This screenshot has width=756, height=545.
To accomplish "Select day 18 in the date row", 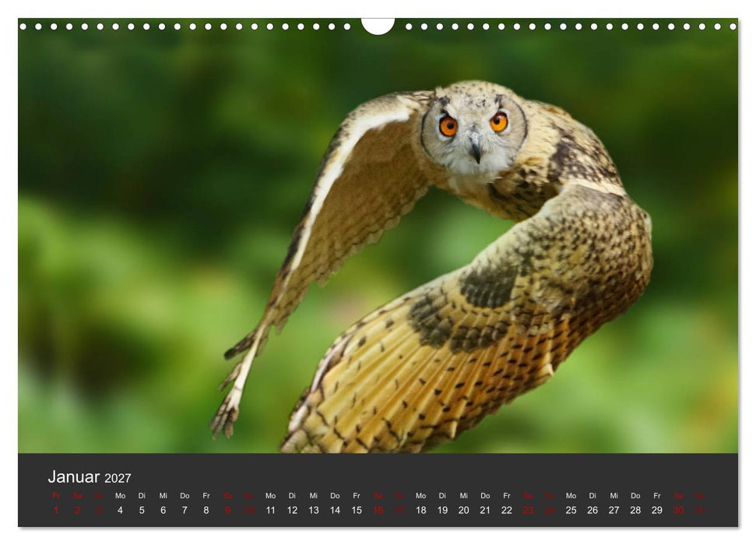I will (x=421, y=510).
